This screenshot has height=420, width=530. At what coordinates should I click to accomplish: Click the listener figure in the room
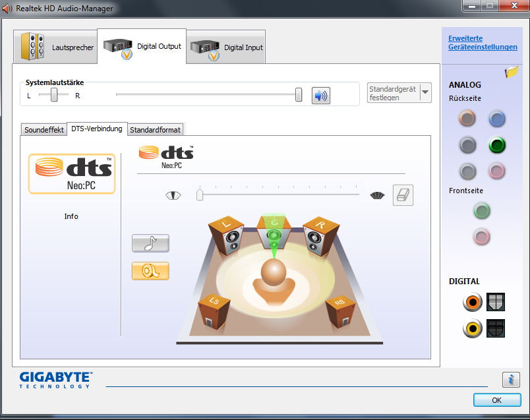274,281
